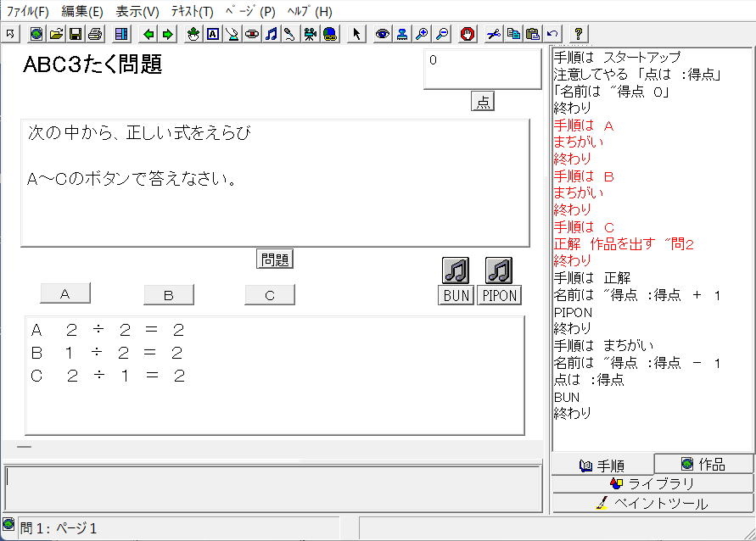
Task: Click the line 名前は "得点 :得点 + 1
Action: 637,295
